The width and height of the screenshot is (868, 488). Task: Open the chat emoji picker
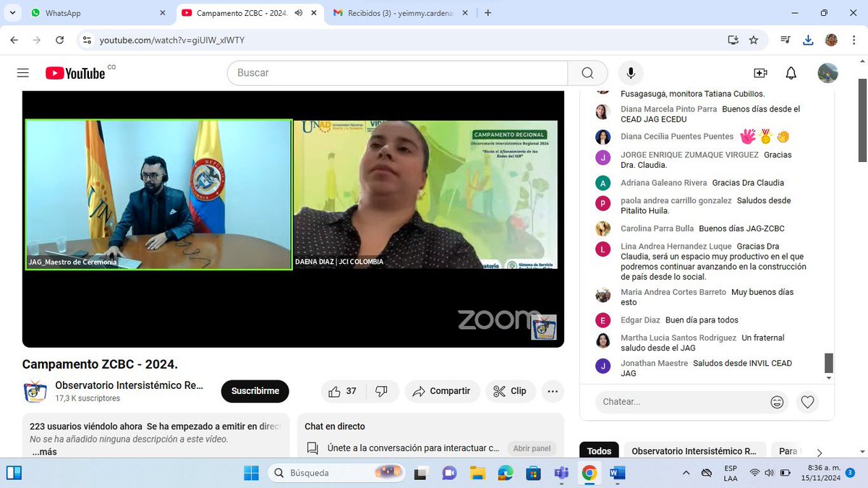coord(777,402)
